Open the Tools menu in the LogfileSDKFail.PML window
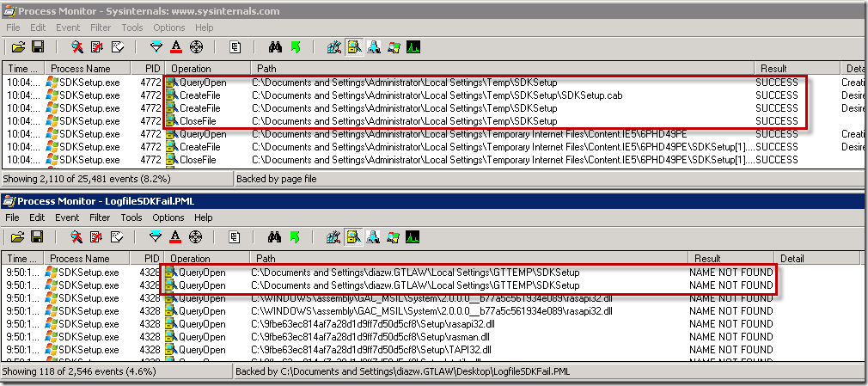This screenshot has height=386, width=868. (x=131, y=218)
